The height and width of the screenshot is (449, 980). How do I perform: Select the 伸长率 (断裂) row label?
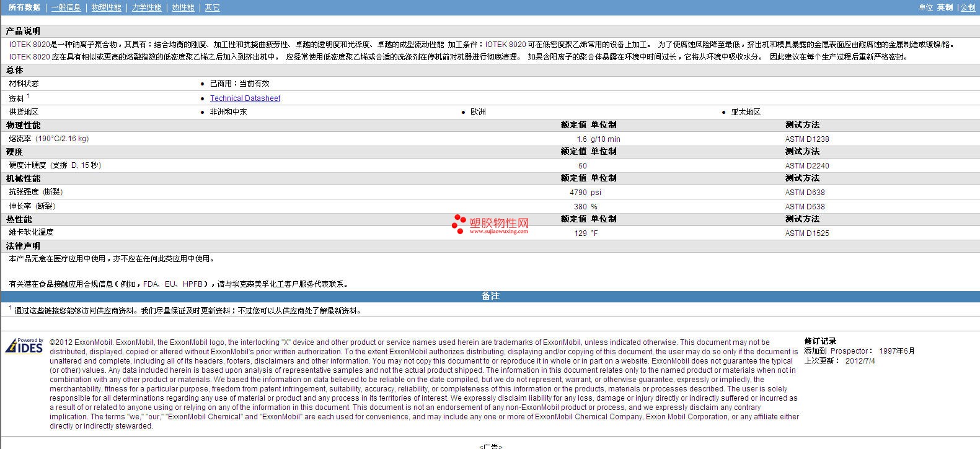click(x=32, y=206)
